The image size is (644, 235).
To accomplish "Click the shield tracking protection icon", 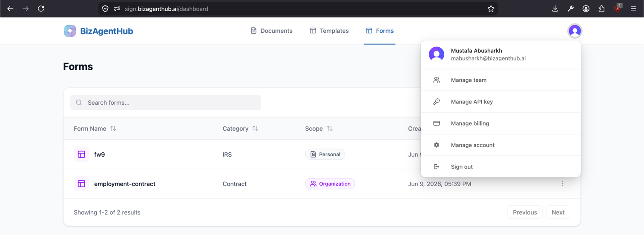I will (x=105, y=9).
